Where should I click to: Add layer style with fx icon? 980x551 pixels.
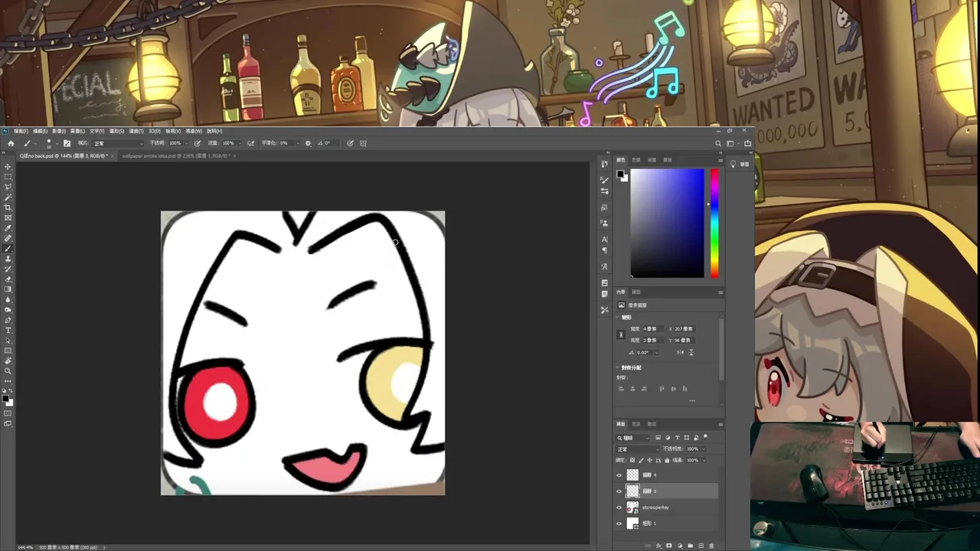tap(658, 546)
